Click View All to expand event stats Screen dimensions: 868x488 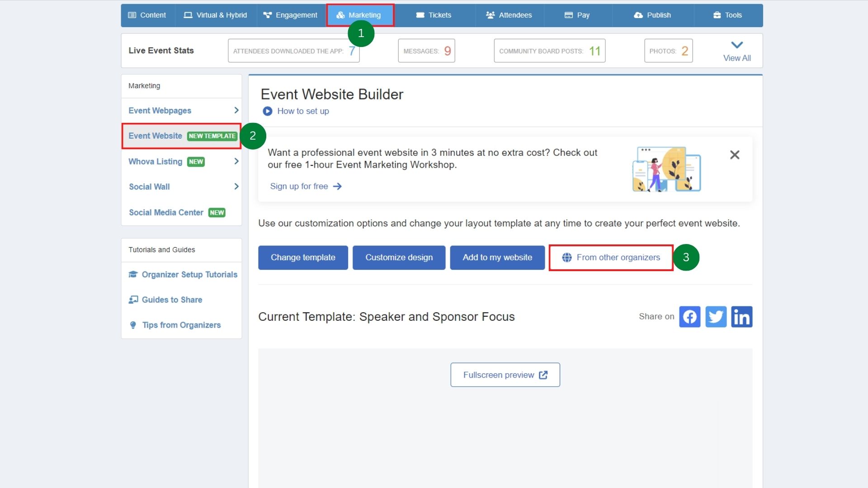pos(736,50)
